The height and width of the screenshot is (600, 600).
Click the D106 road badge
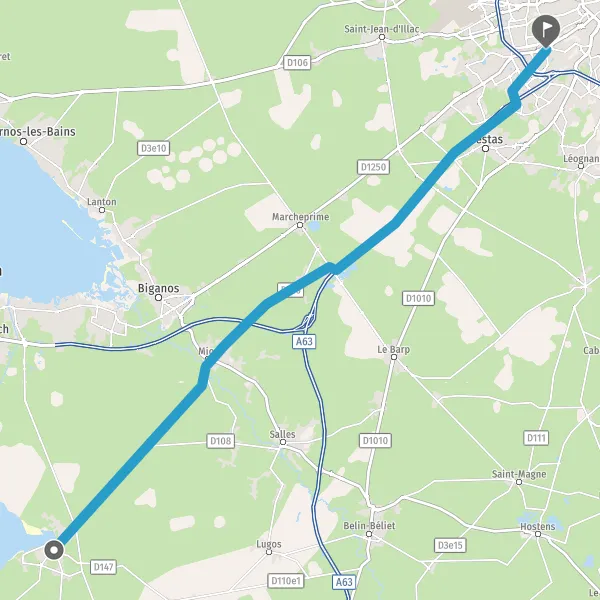coord(297,62)
